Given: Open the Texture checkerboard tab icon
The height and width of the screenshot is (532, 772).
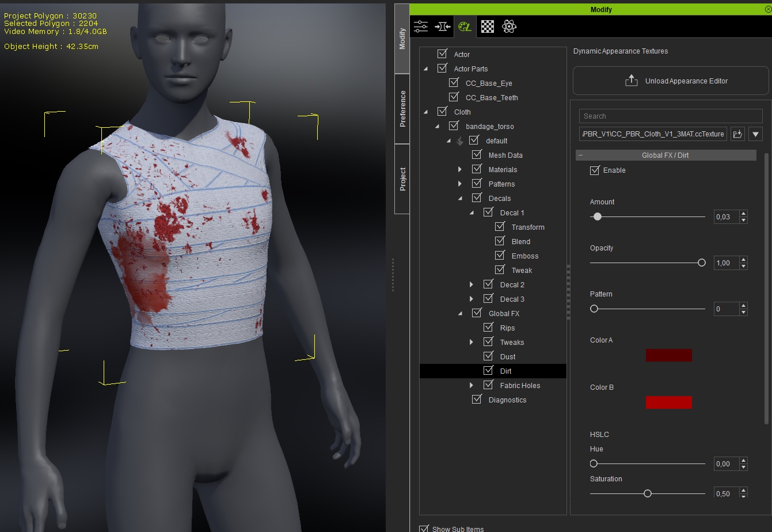Looking at the screenshot, I should (x=488, y=26).
